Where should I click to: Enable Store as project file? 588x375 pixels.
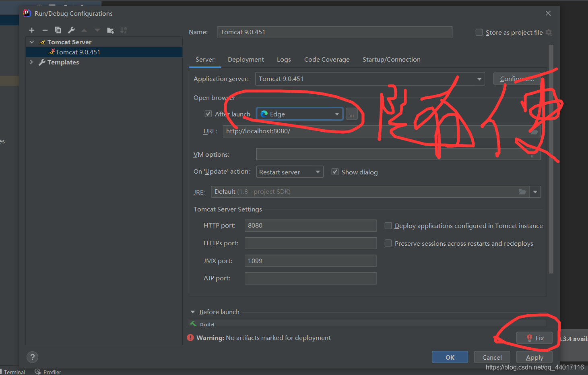click(479, 32)
